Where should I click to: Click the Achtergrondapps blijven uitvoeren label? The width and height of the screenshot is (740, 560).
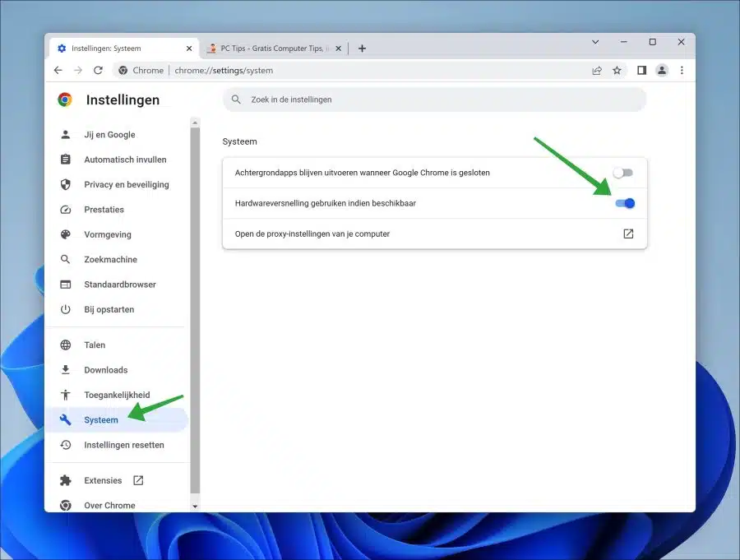[363, 173]
